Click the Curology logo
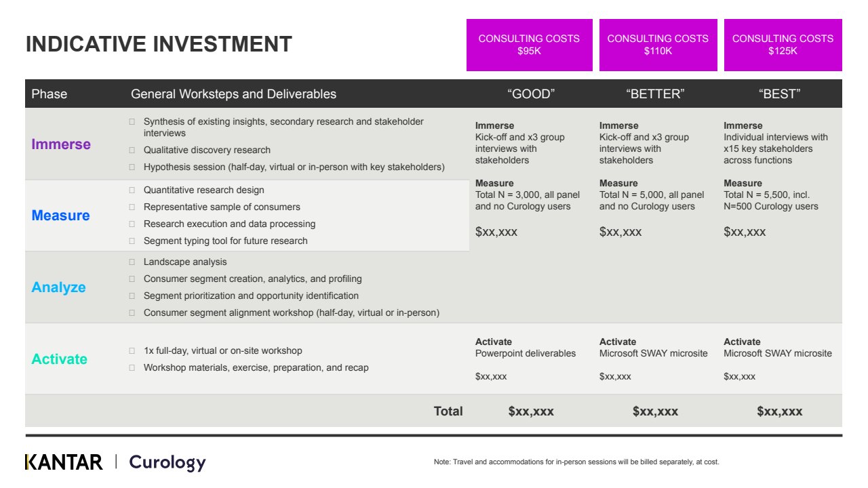Viewport: 868px width, 488px height. (x=167, y=462)
